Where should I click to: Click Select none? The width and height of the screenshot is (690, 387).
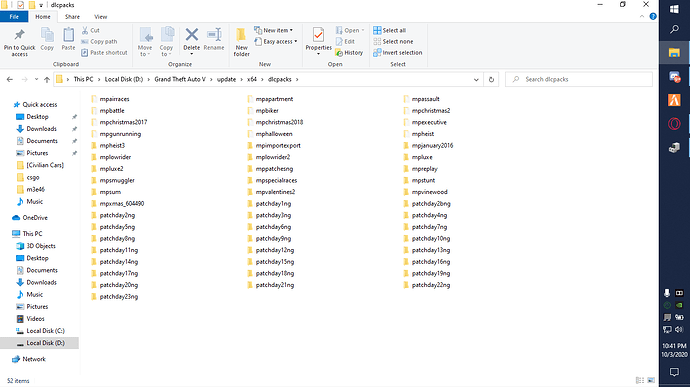(393, 41)
